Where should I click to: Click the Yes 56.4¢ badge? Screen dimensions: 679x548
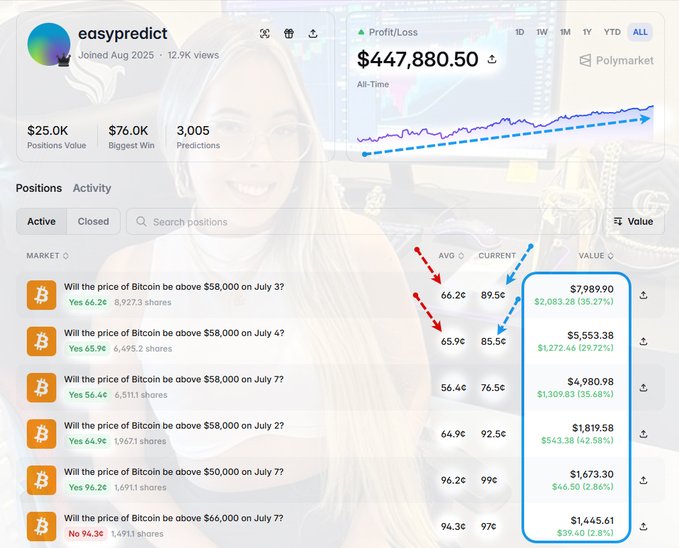88,395
